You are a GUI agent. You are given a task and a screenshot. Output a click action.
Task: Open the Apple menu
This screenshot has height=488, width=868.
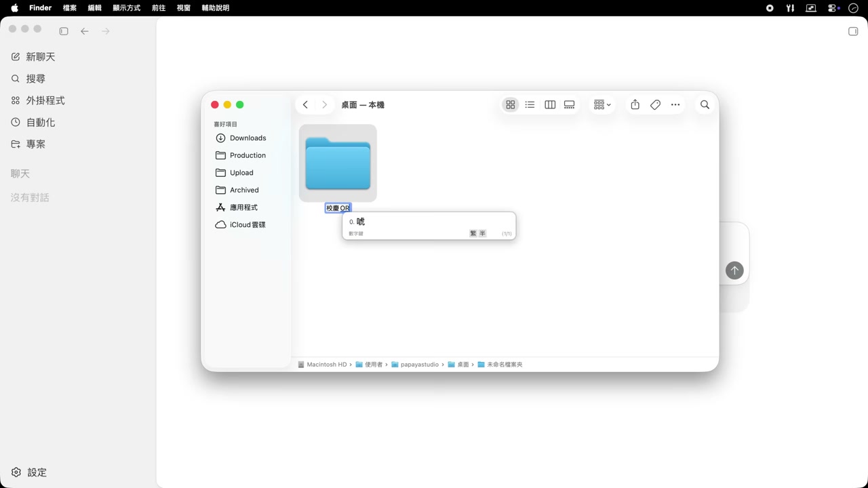pyautogui.click(x=14, y=8)
